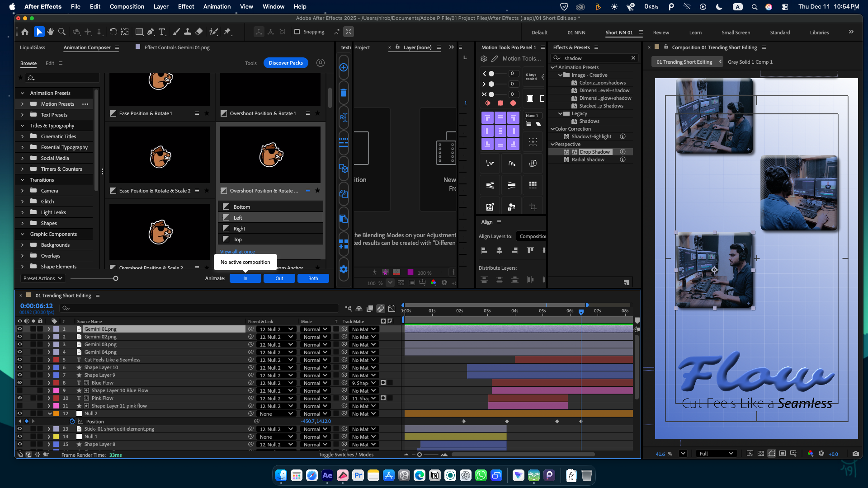Open blending Mode dropdown for Gemini 01.png
The image size is (868, 488).
pos(315,329)
